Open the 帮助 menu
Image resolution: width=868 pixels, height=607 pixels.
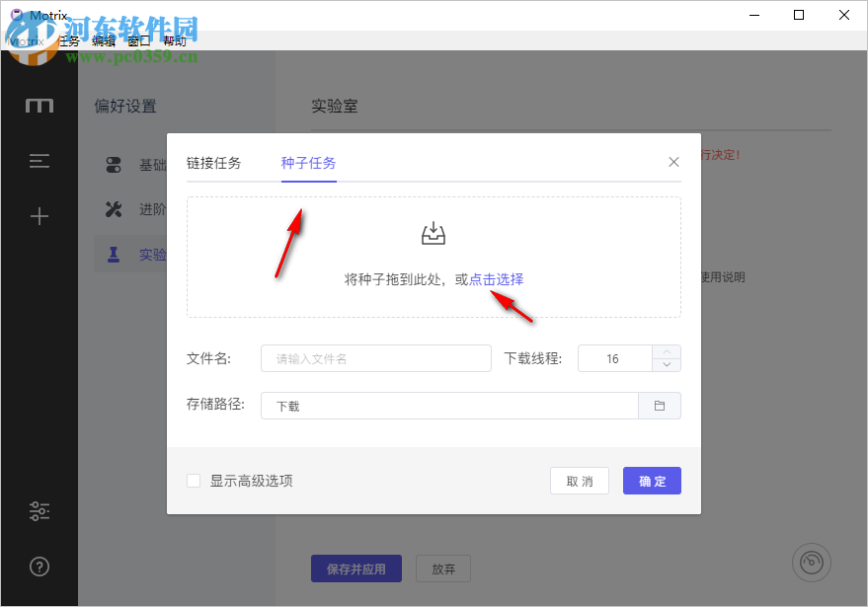(175, 40)
